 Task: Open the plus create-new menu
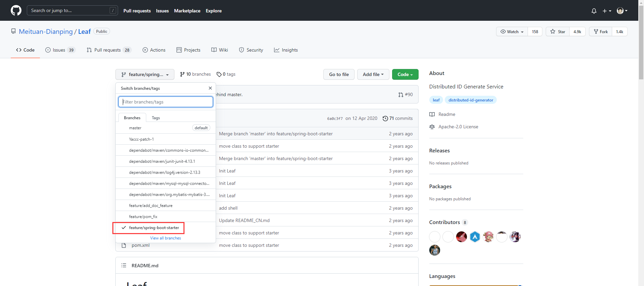(x=607, y=11)
